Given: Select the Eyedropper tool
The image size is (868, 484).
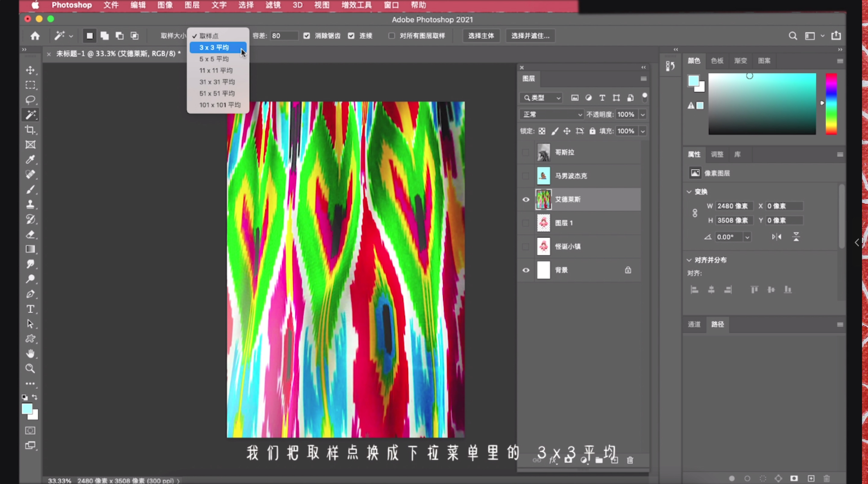Looking at the screenshot, I should pyautogui.click(x=30, y=159).
